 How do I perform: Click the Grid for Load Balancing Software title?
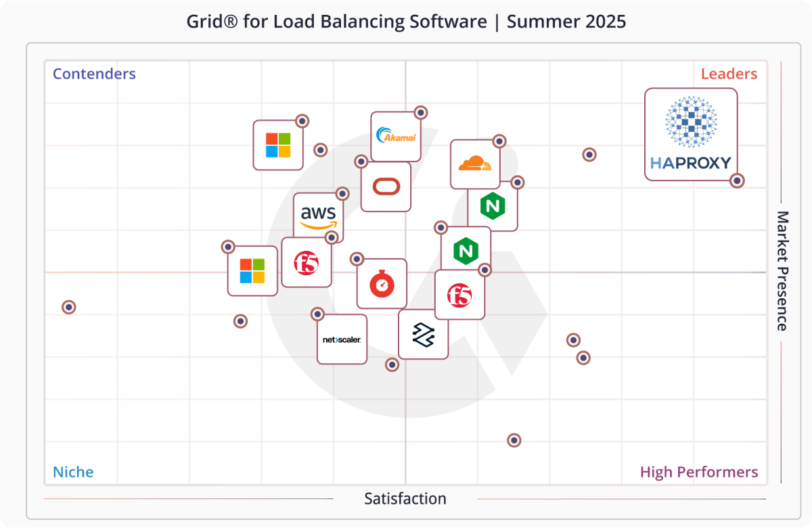coord(406,22)
